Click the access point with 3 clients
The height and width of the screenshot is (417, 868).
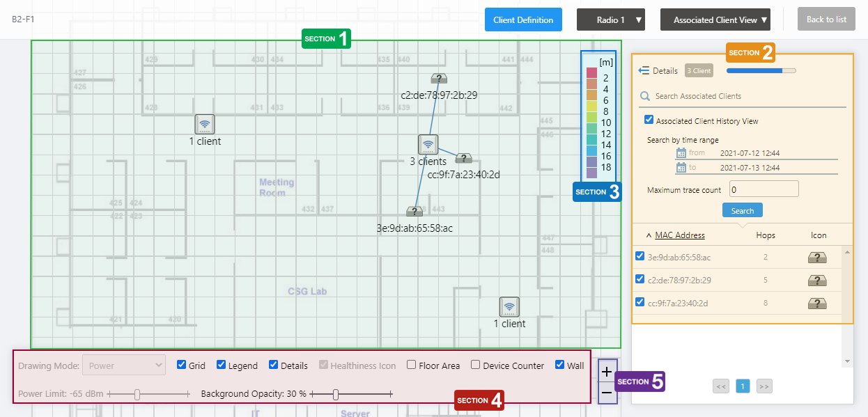point(428,145)
